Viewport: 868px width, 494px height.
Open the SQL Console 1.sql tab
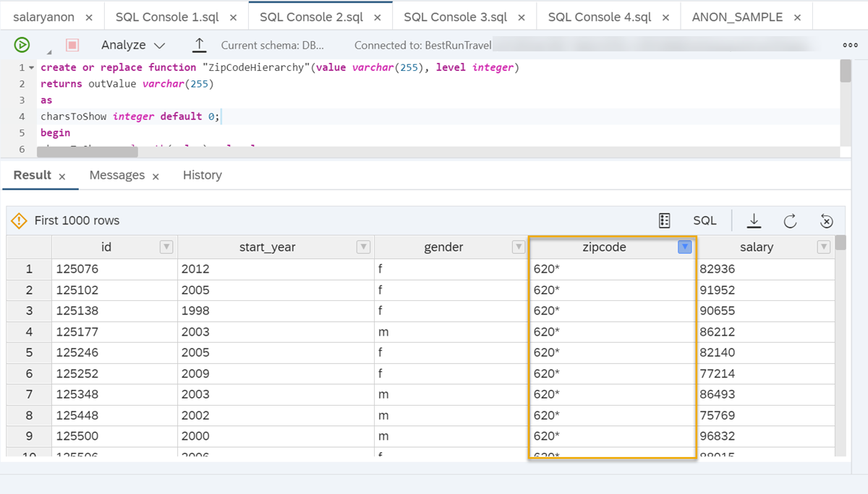click(167, 17)
